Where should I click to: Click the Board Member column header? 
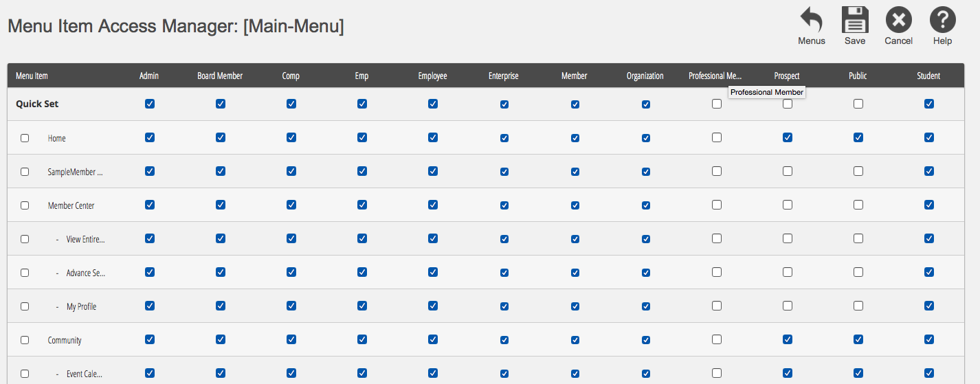pos(220,76)
